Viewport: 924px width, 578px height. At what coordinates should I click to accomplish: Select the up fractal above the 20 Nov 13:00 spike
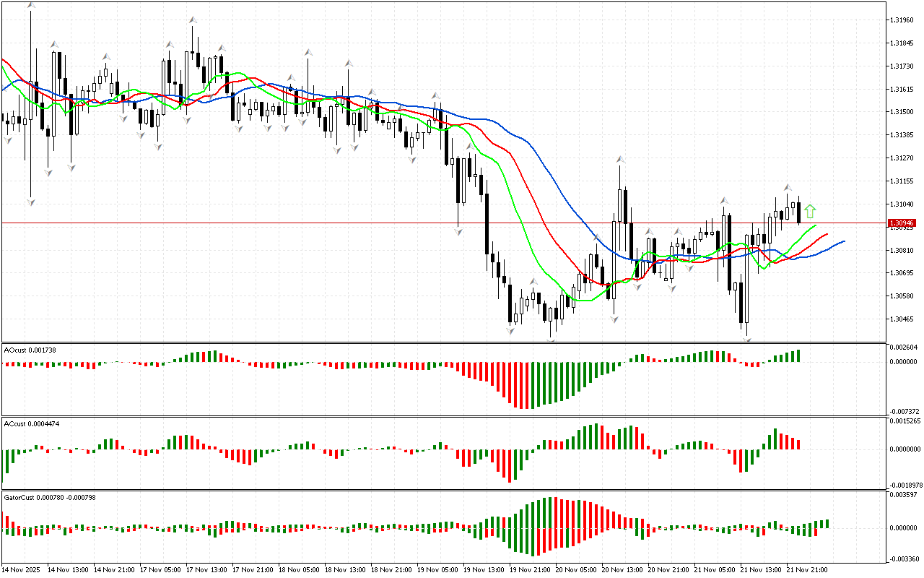click(619, 159)
